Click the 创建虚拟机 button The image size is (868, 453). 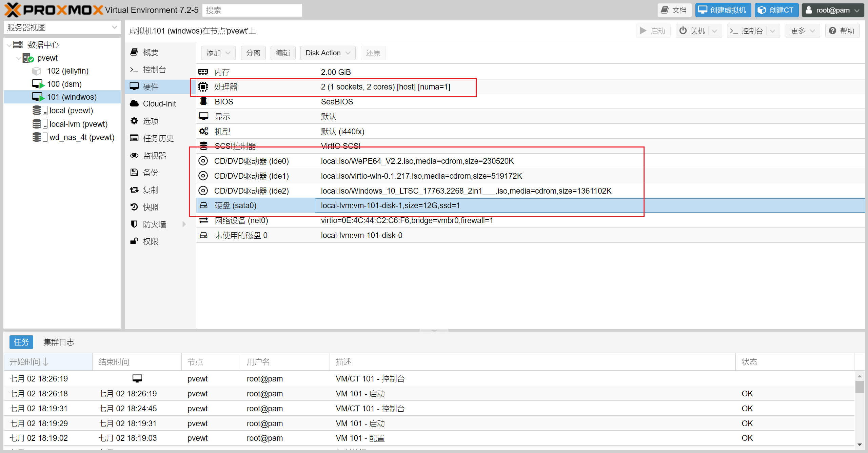723,10
